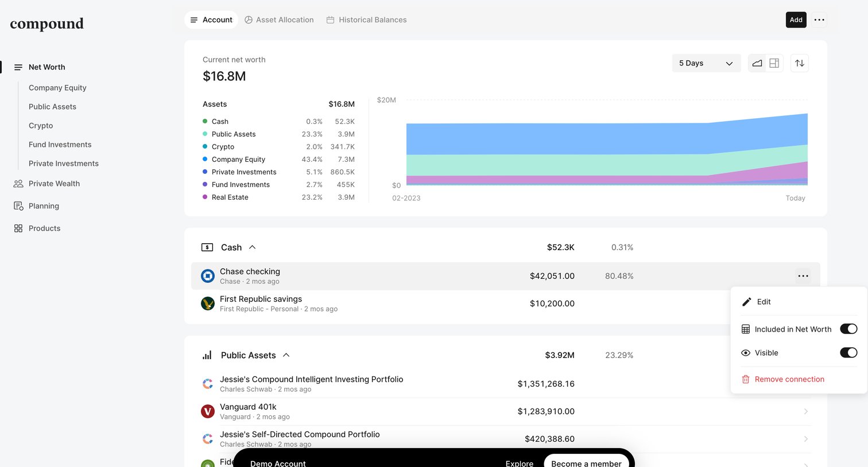The image size is (868, 467).
Task: Open the Historical Balances tab
Action: pyautogui.click(x=366, y=20)
